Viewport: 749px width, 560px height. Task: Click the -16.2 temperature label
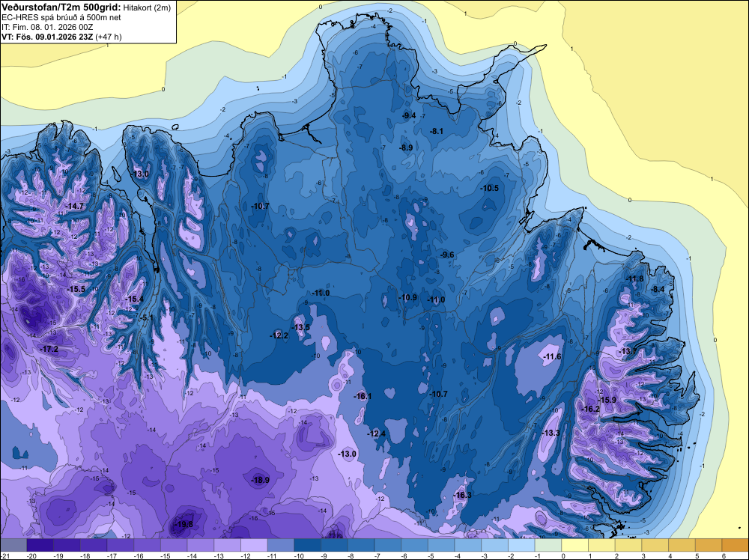point(590,409)
